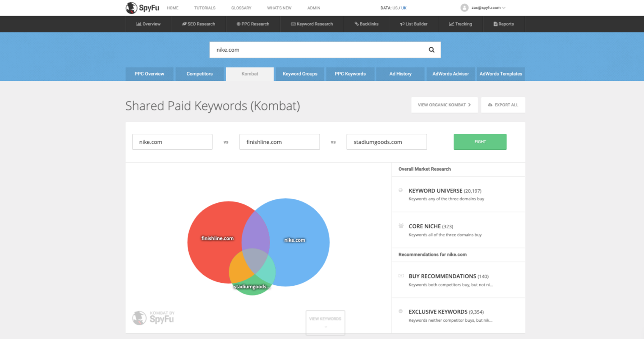Open the ADMIN link
This screenshot has width=644, height=339.
pyautogui.click(x=314, y=8)
